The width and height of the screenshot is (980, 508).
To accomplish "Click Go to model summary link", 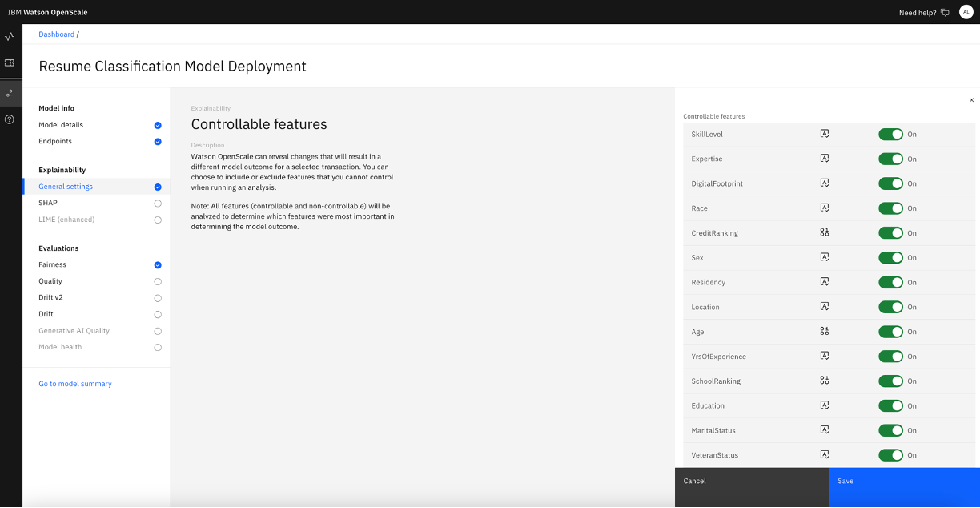I will [75, 384].
